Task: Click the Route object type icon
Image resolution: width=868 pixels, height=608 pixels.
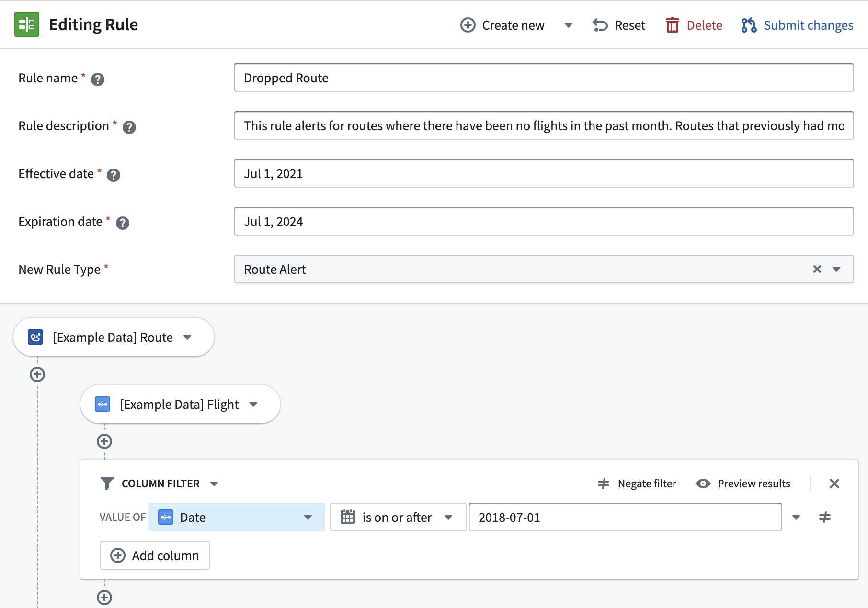Action: coord(35,337)
